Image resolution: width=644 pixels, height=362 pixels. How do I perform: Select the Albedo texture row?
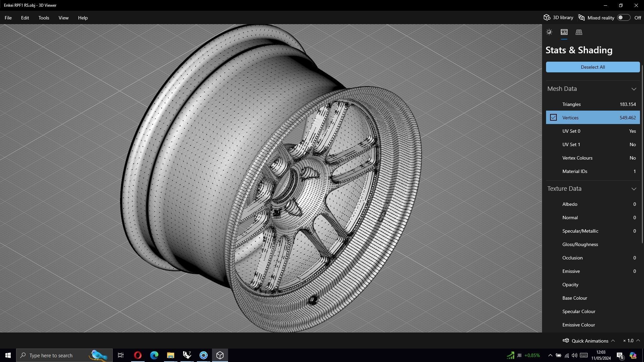[593, 204]
